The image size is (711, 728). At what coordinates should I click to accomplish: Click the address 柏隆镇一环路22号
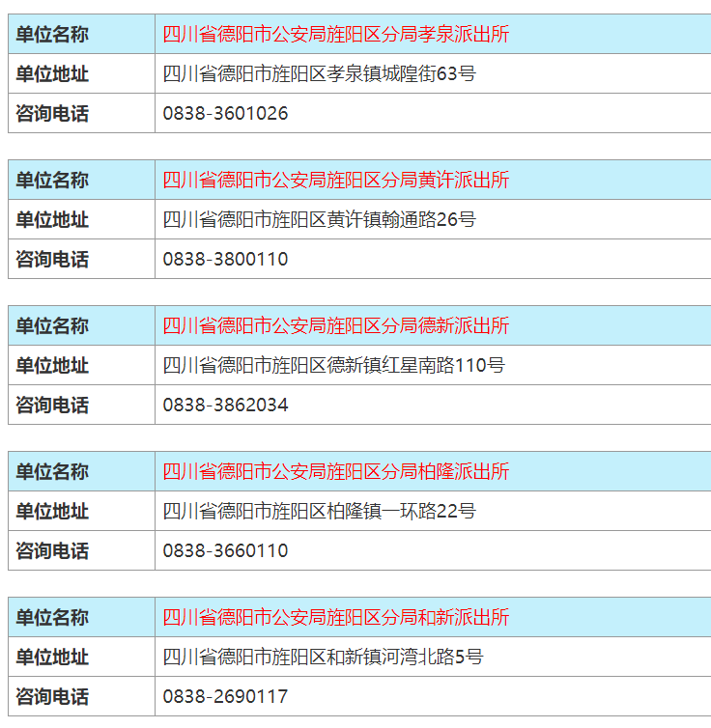coord(319,511)
